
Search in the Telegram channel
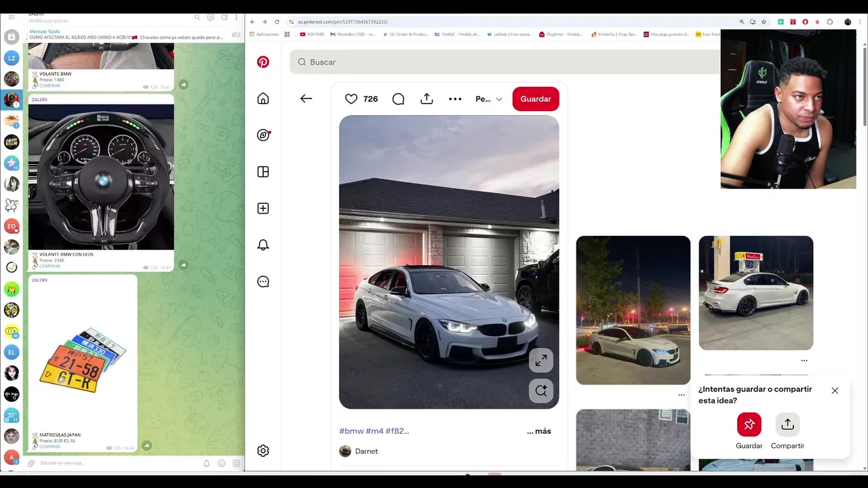197,17
